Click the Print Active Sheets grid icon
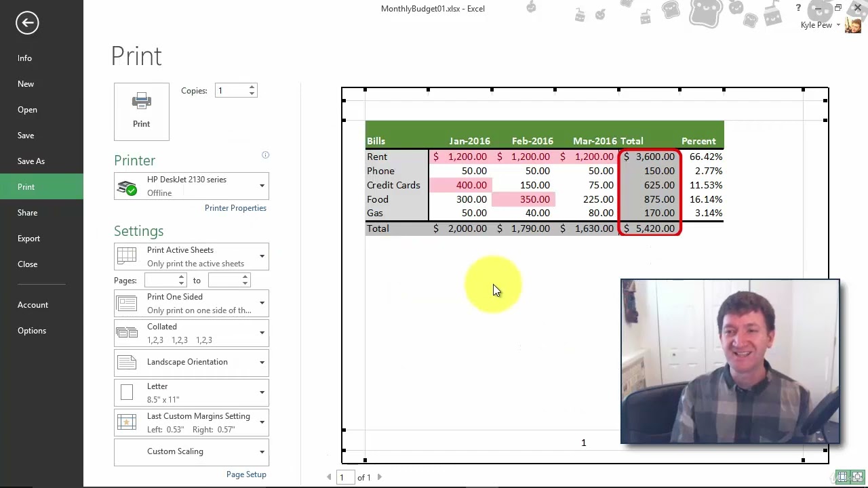Screen dimensions: 868x488 click(127, 256)
